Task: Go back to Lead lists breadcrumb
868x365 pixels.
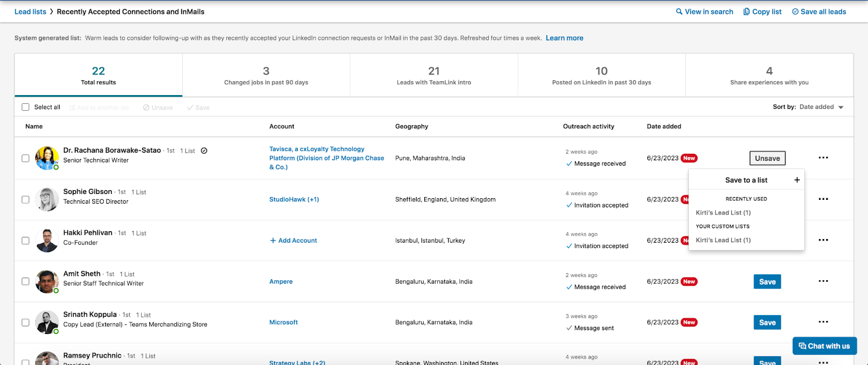Action: tap(30, 11)
